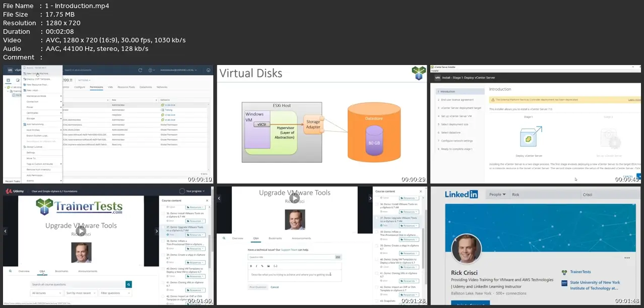This screenshot has height=308, width=644.
Task: Go to next lecture arrow in 00:01:09 frame
Action: coord(156,231)
